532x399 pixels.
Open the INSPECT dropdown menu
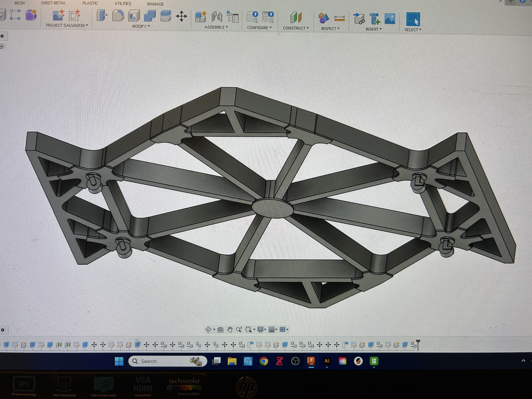point(330,29)
